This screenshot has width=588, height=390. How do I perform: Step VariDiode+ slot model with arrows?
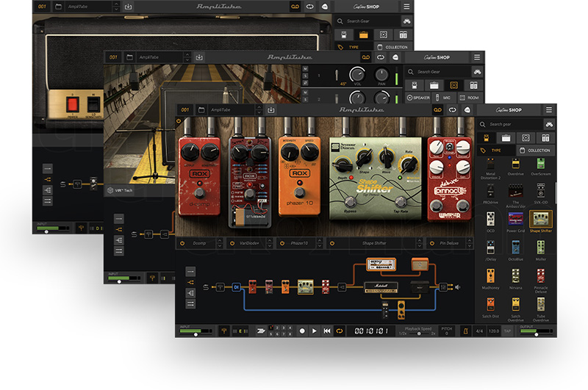click(x=270, y=243)
